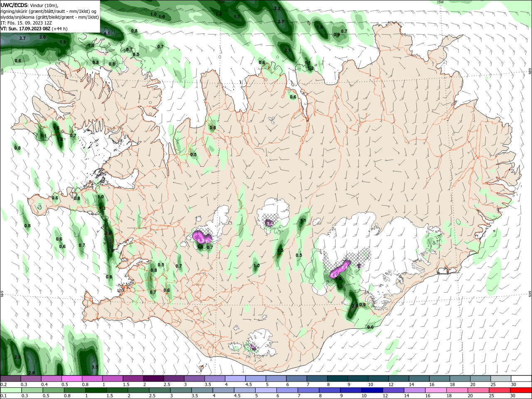532x399 pixels.
Task: Select the 'rigning/skúrir' legend description line
Action: pos(49,11)
